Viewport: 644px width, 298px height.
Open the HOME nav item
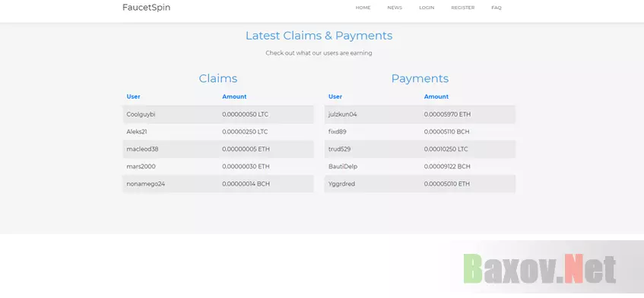tap(363, 8)
